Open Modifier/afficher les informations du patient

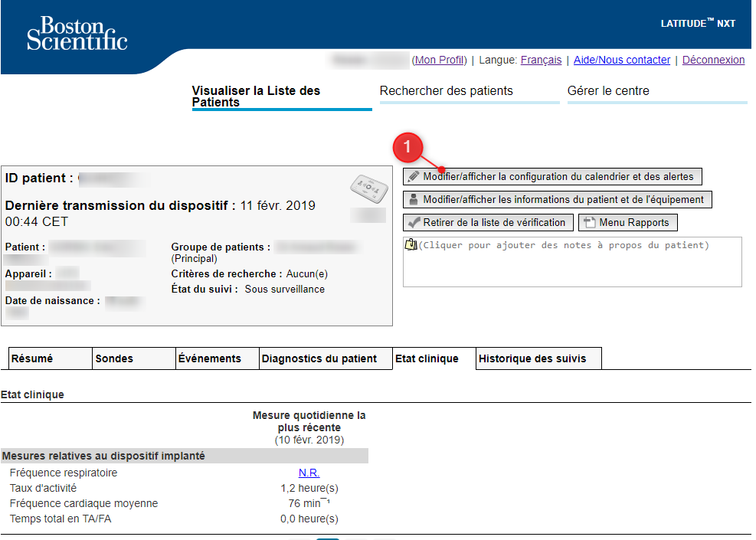[x=558, y=199]
